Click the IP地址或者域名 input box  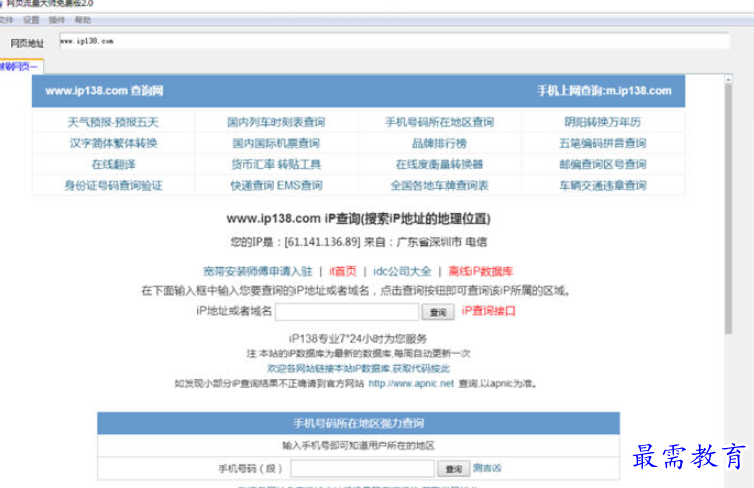[x=347, y=312]
